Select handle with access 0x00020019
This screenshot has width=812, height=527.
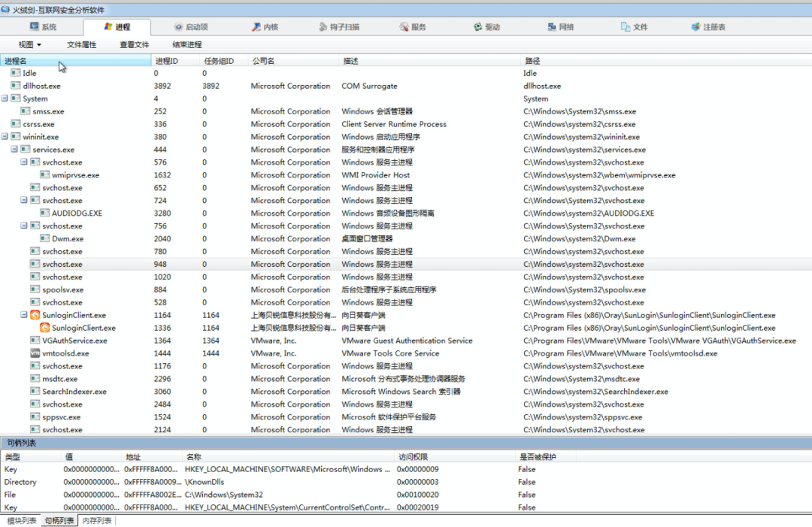[406, 507]
